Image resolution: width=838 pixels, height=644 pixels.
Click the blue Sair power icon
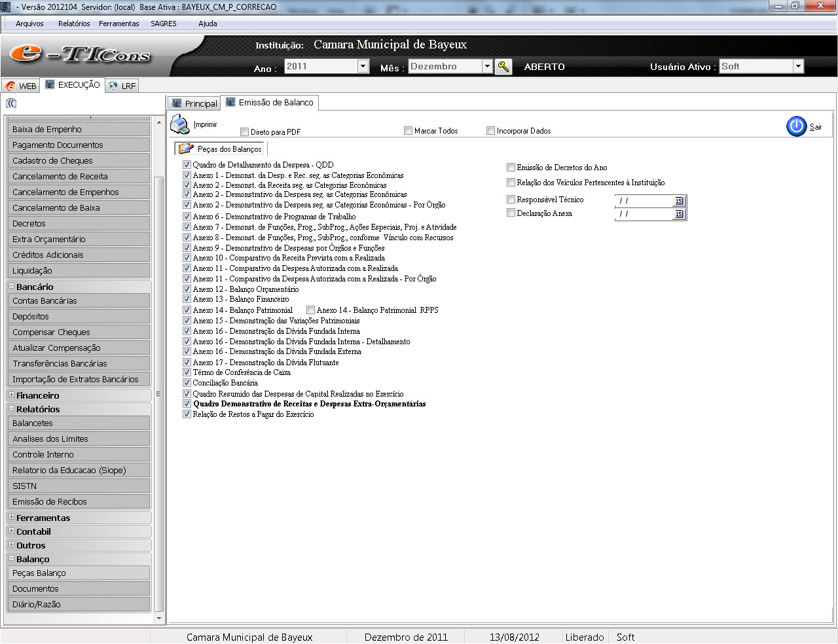click(x=796, y=126)
